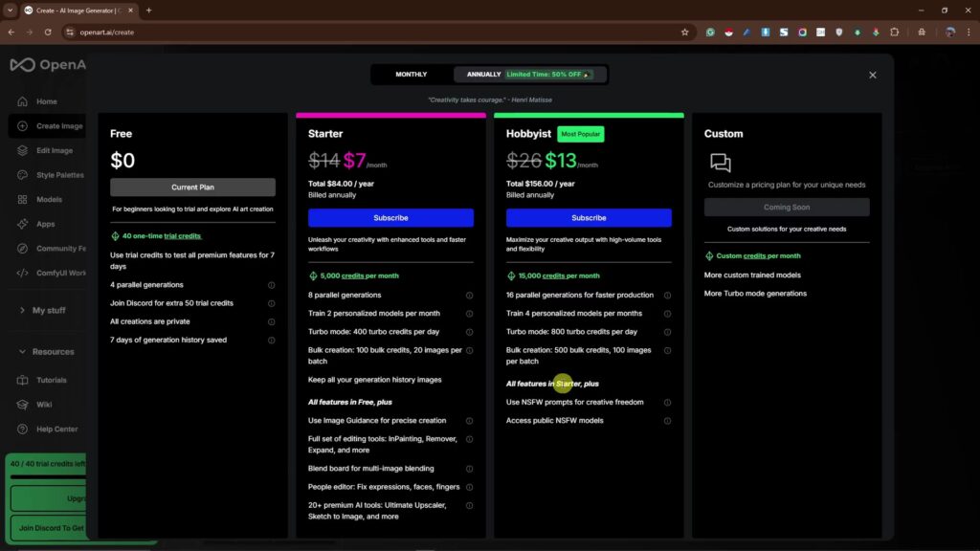Open Edit Image in the sidebar

tap(49, 150)
